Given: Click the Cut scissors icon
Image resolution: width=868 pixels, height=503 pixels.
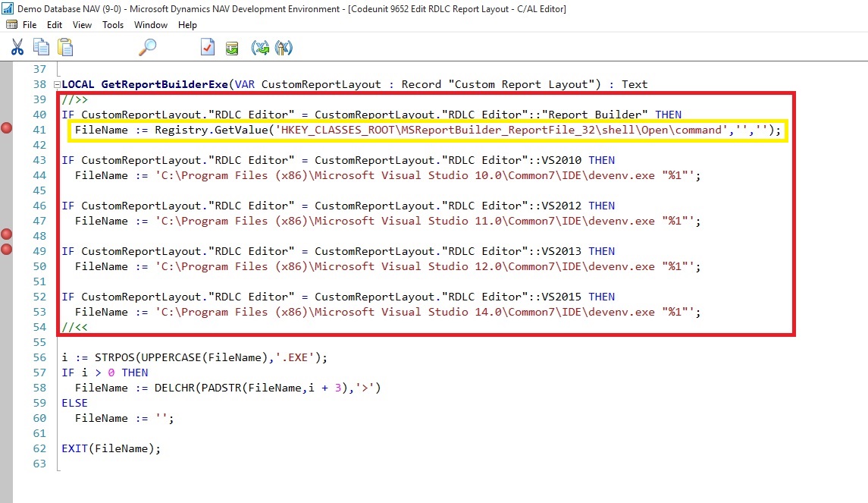Looking at the screenshot, I should [17, 48].
